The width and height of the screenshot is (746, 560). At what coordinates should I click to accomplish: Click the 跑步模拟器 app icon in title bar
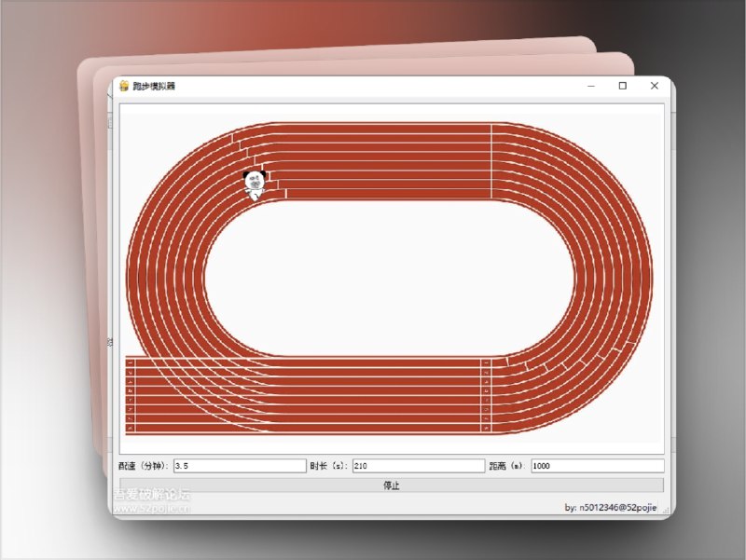(x=123, y=86)
